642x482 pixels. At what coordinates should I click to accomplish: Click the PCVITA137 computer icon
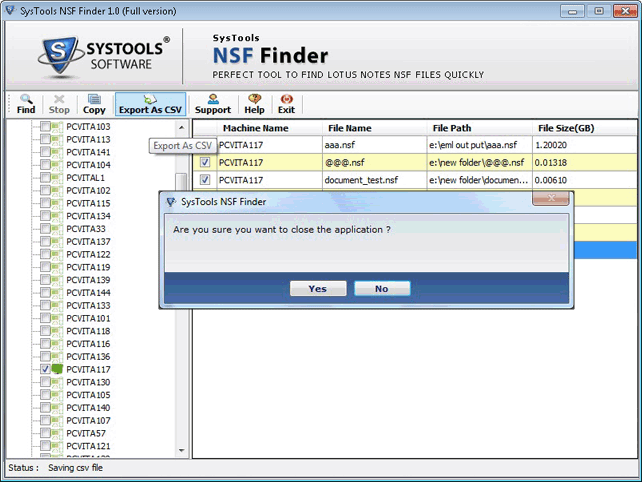(x=57, y=242)
